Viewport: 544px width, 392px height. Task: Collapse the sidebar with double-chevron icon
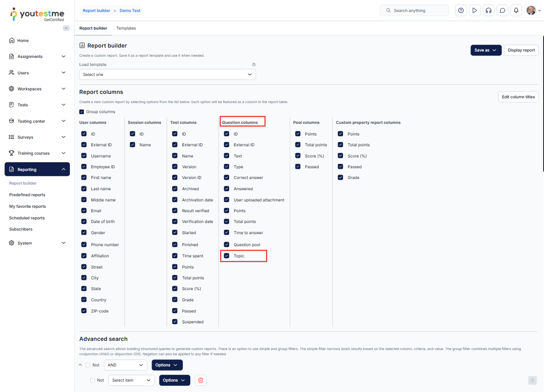click(66, 28)
